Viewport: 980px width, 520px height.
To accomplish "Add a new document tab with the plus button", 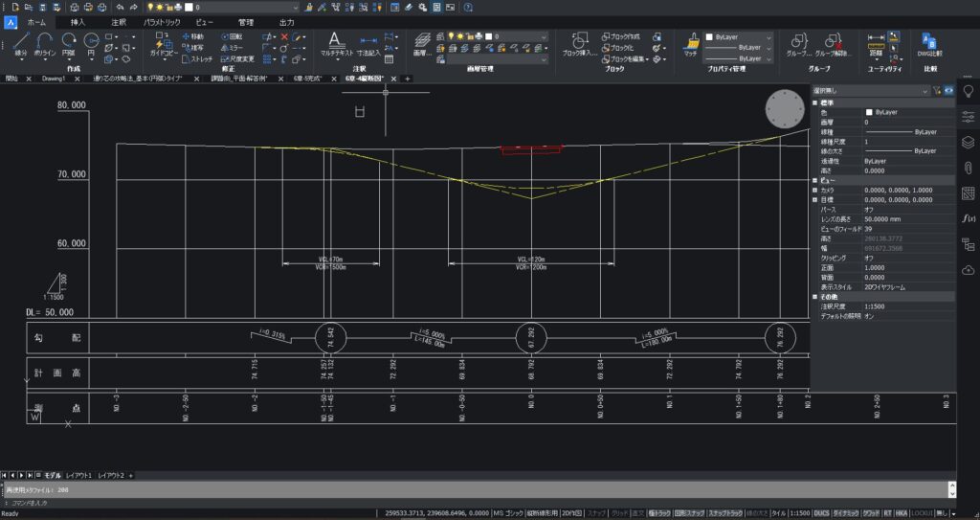I will coord(408,79).
